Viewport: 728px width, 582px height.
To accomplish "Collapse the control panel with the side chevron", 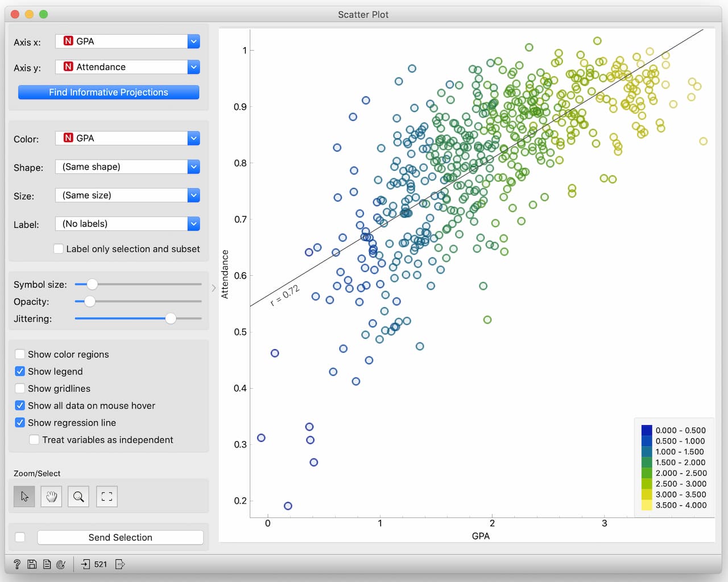I will point(214,288).
